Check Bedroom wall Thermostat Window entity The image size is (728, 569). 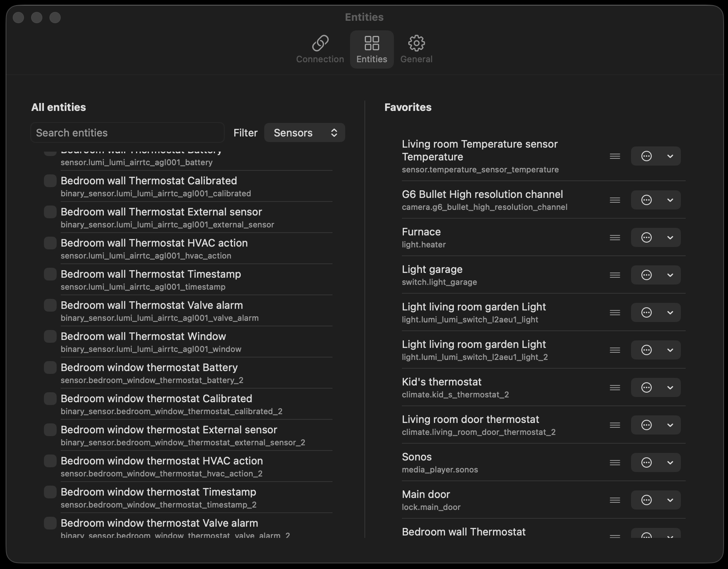click(x=50, y=336)
